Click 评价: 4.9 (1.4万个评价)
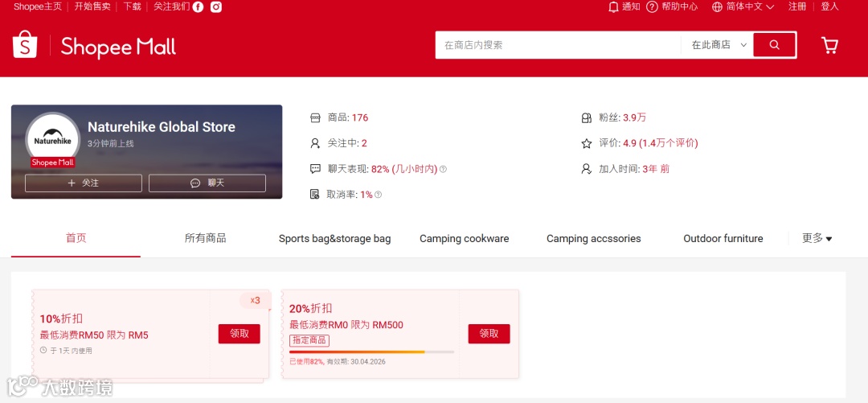The image size is (868, 403). click(649, 143)
